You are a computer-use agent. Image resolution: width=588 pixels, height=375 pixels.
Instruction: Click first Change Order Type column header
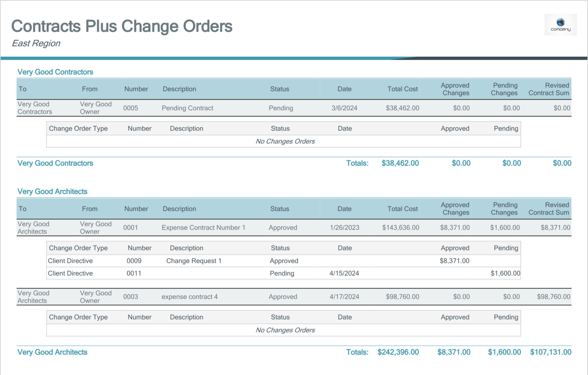(x=78, y=128)
